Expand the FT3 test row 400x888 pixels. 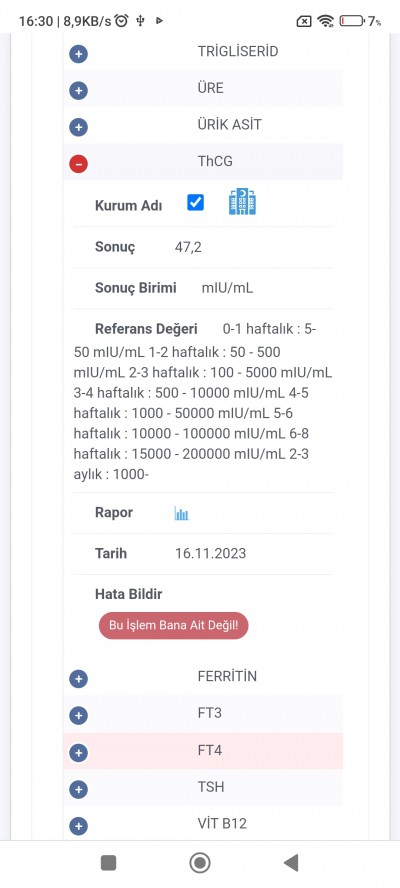coord(78,716)
